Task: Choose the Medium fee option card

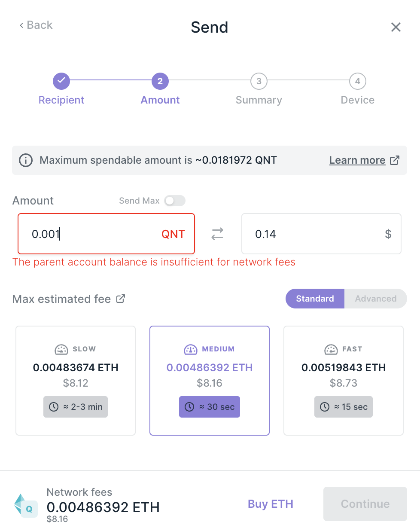Action: click(x=210, y=381)
